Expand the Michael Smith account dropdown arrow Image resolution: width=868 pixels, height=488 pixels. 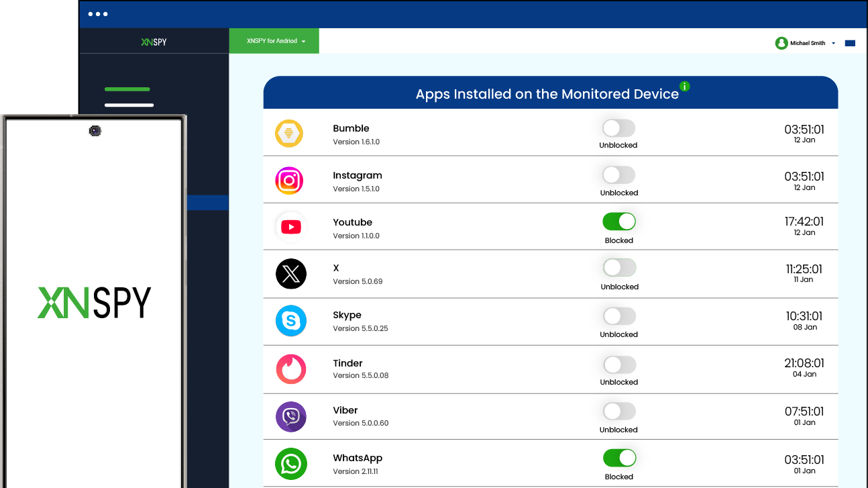[833, 43]
